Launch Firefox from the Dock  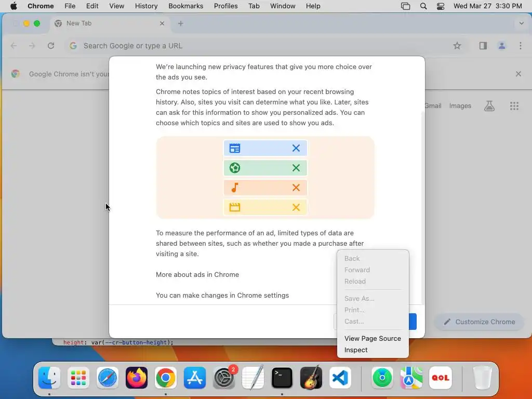137,378
